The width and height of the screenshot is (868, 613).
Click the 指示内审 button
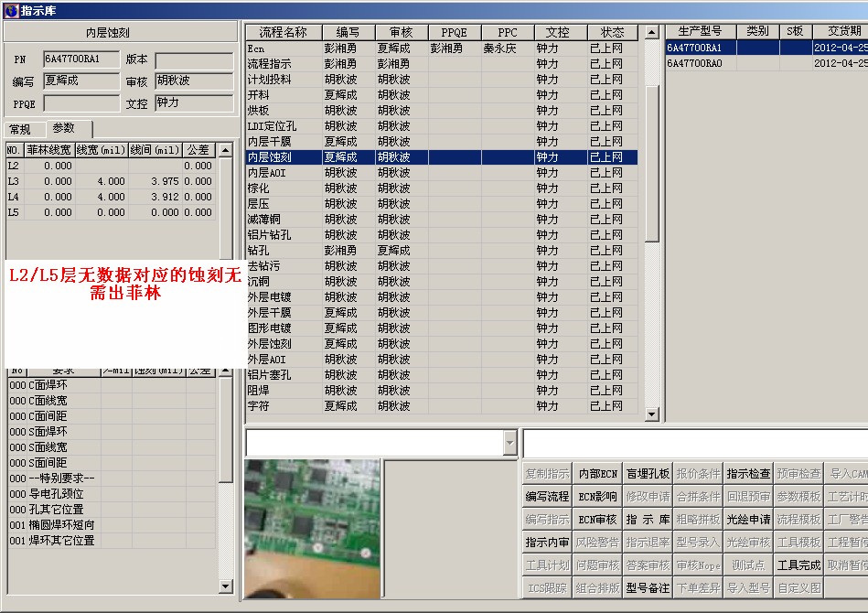(547, 543)
